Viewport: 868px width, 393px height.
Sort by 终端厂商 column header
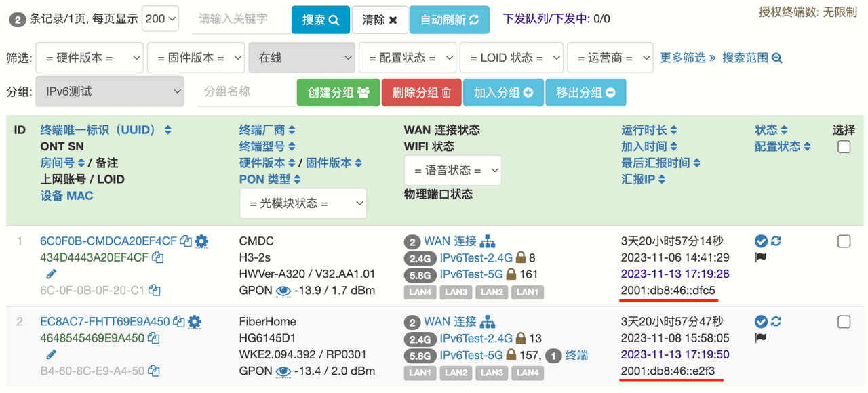coord(267,130)
